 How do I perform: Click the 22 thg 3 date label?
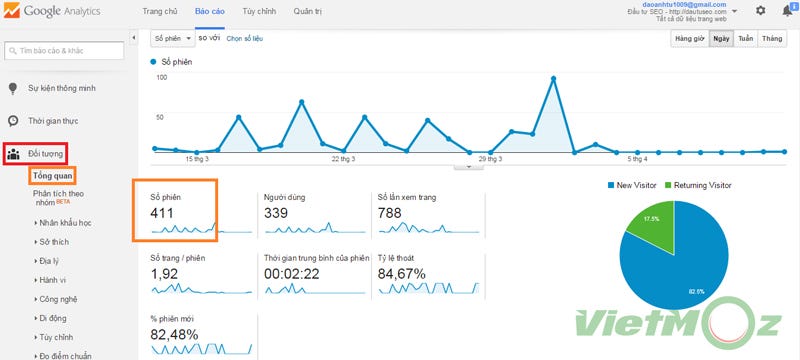[x=343, y=159]
